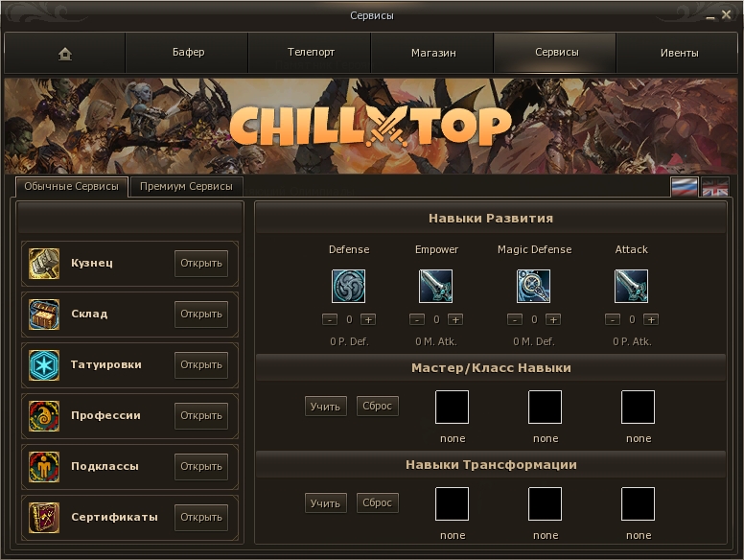Click Учить under Мастер/Класс Навыки
744x560 pixels.
coord(325,407)
